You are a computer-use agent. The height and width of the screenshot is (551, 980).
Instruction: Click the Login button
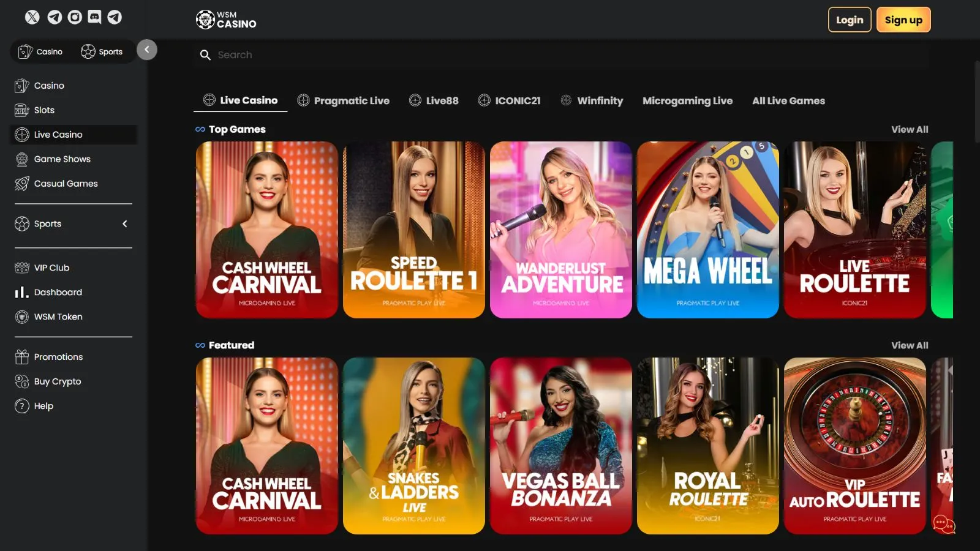tap(849, 20)
